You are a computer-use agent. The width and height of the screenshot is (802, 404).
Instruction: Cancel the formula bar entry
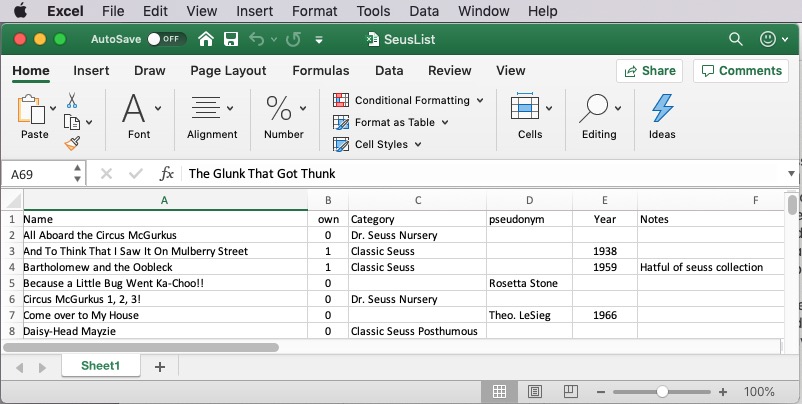106,174
